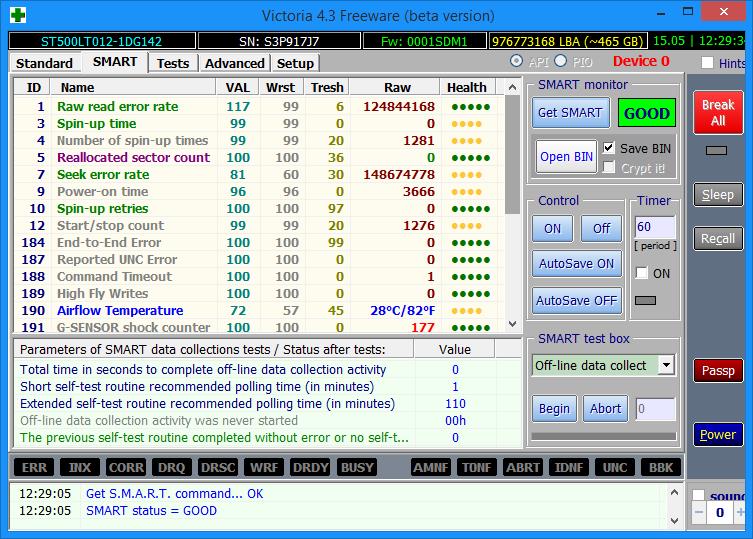Click the Health column header
This screenshot has width=753, height=539.
(467, 87)
